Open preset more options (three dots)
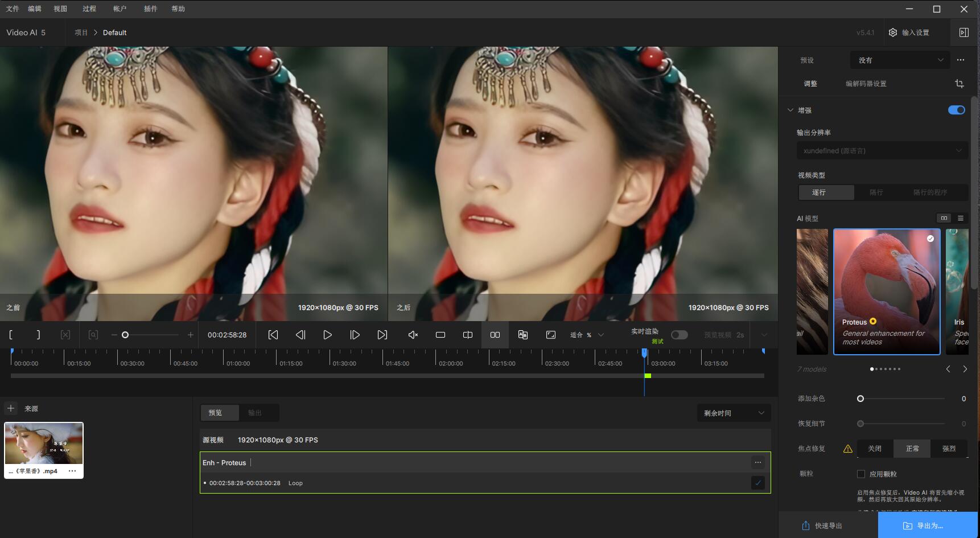This screenshot has width=980, height=538. point(961,60)
